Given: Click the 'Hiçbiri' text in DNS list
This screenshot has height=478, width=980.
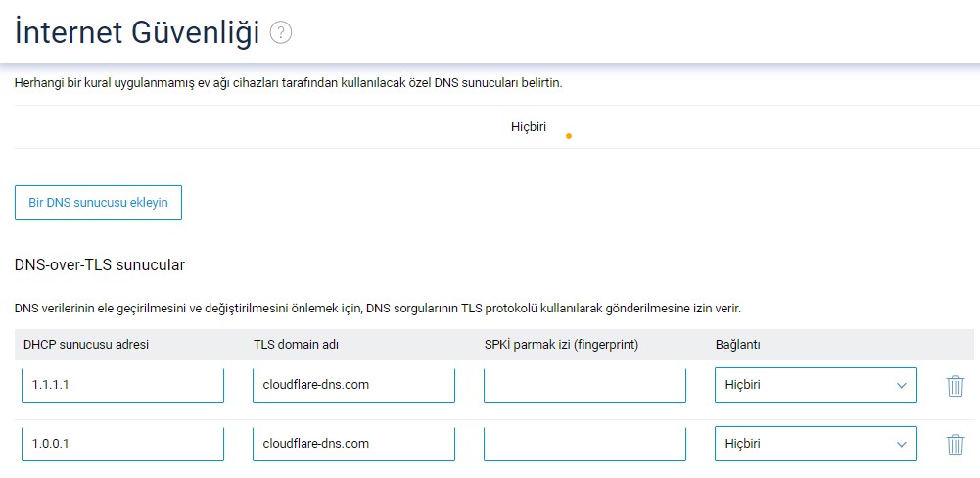Looking at the screenshot, I should click(x=529, y=127).
